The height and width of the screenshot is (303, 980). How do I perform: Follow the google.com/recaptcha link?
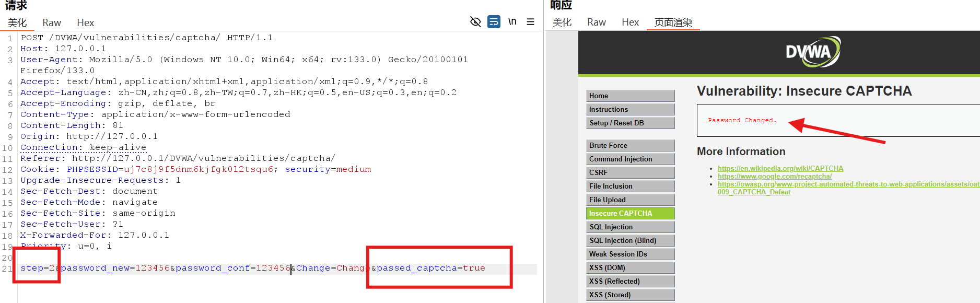(x=774, y=176)
